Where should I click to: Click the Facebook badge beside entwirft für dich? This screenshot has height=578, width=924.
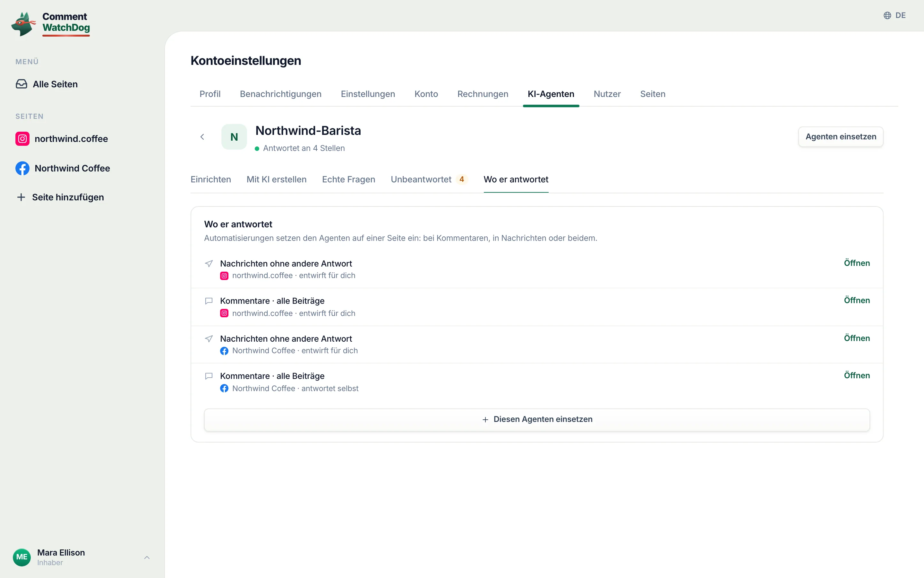coord(224,351)
